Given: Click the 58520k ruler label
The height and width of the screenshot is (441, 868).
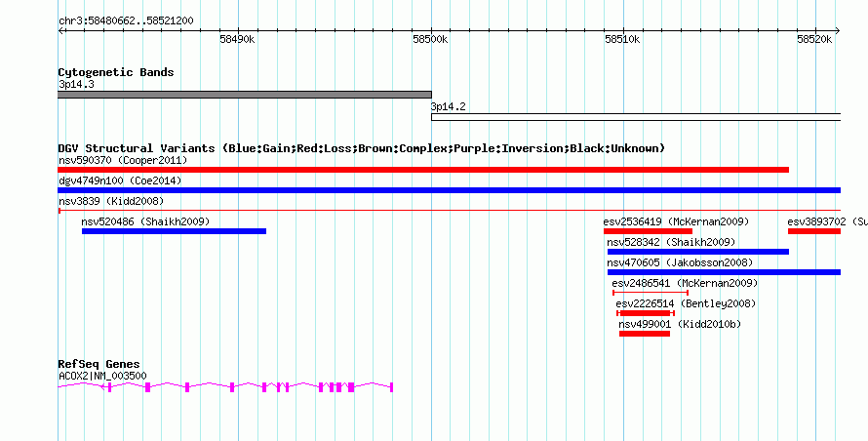Looking at the screenshot, I should (x=814, y=39).
